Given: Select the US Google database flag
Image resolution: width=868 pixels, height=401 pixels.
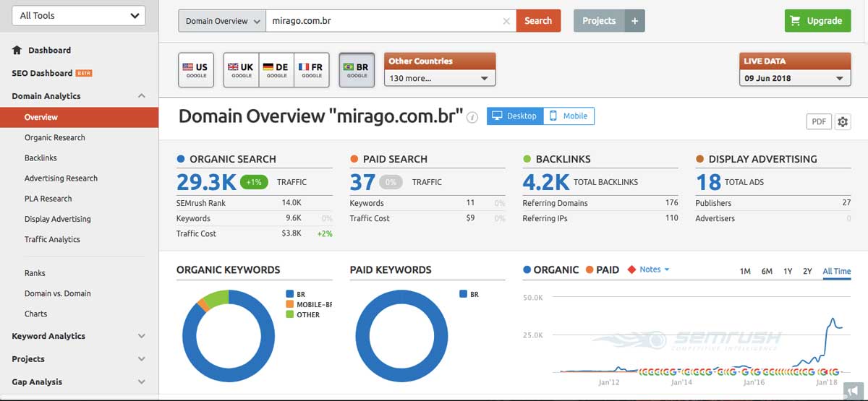Looking at the screenshot, I should 196,70.
